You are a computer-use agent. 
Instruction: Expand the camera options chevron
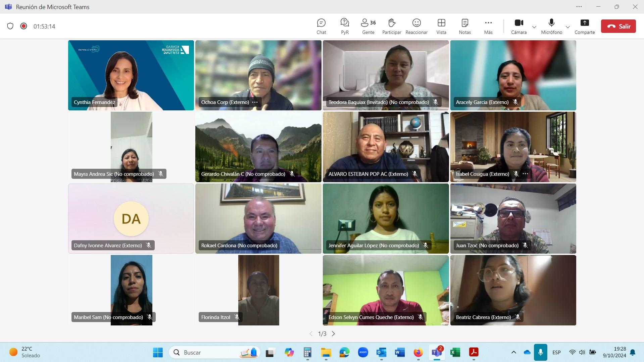[x=534, y=27]
